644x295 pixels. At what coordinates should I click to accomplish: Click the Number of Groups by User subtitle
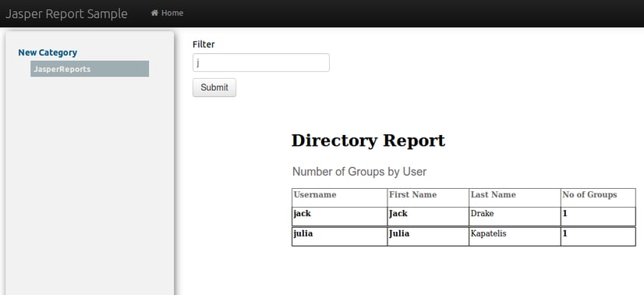click(x=359, y=172)
